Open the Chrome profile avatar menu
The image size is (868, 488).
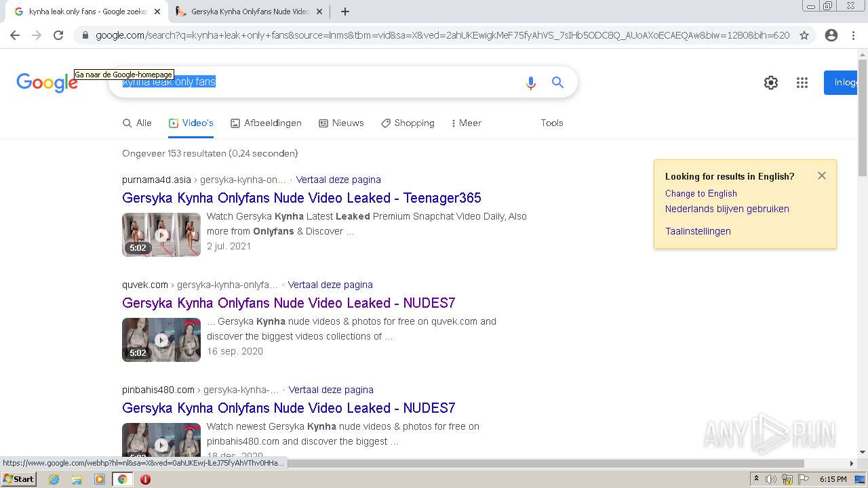[831, 35]
